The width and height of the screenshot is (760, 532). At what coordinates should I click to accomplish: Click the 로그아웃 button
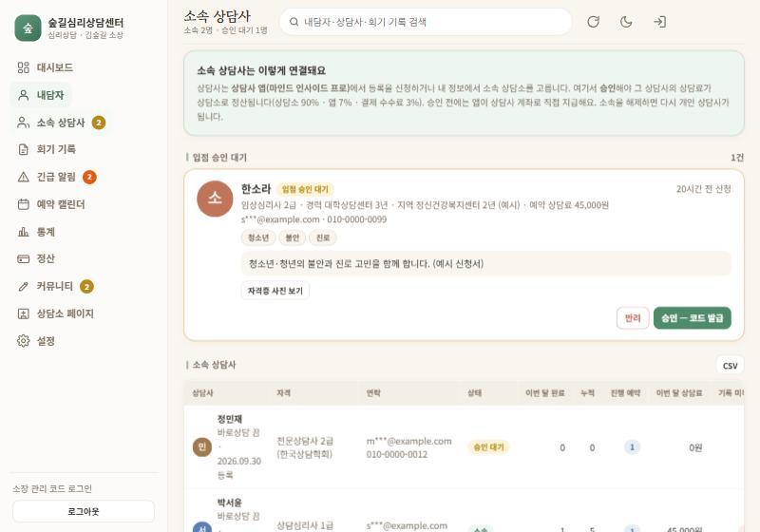[84, 511]
